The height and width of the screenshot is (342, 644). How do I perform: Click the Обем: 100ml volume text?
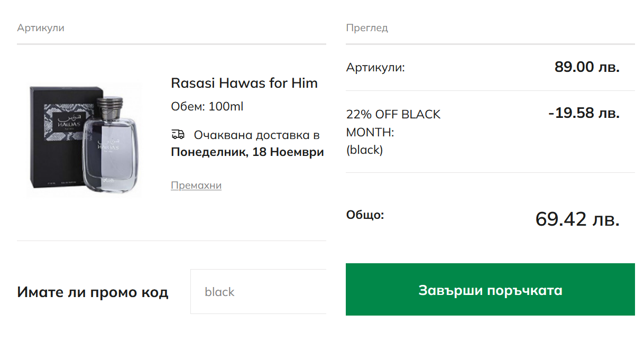pos(207,107)
